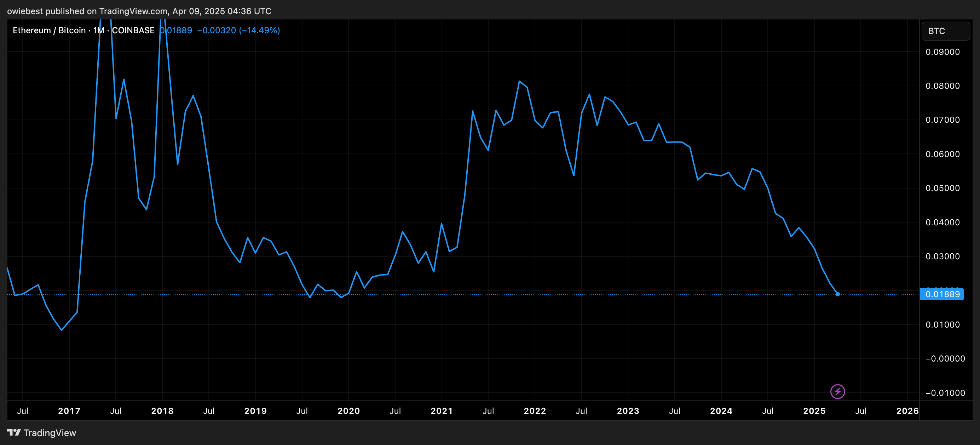Click the published-on TradingView.com header text

pos(139,11)
